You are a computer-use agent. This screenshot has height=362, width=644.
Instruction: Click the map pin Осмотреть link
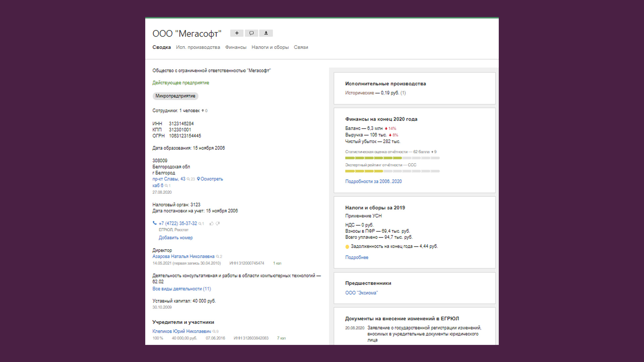pyautogui.click(x=210, y=179)
